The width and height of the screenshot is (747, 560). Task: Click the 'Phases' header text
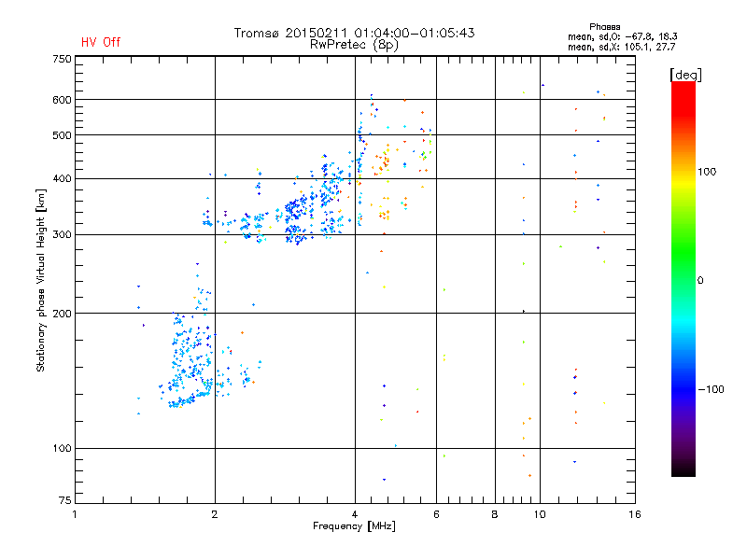pos(604,27)
